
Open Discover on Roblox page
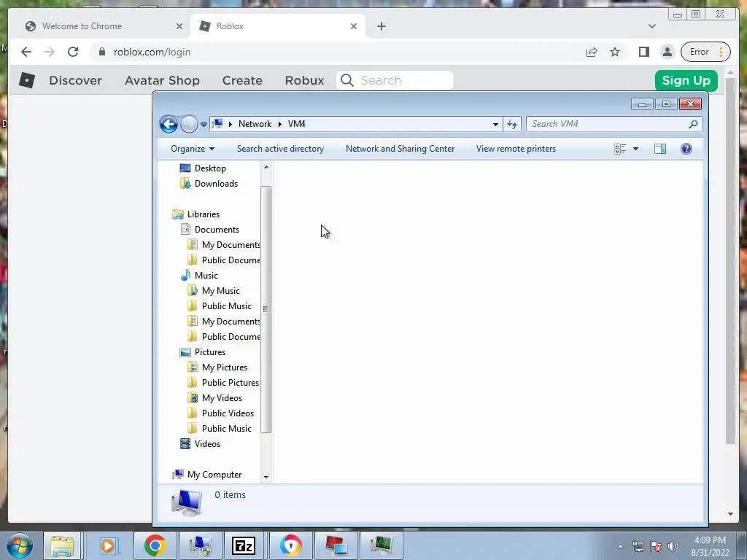click(x=75, y=80)
